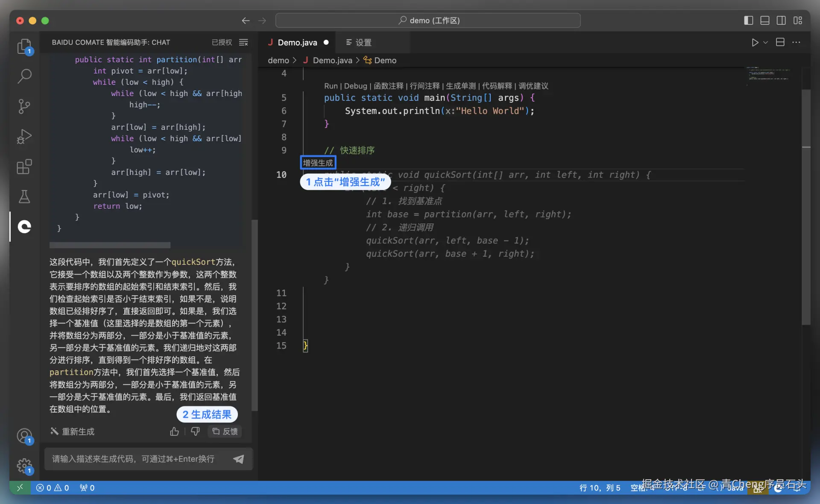
Task: Open the Source Control view
Action: [24, 106]
